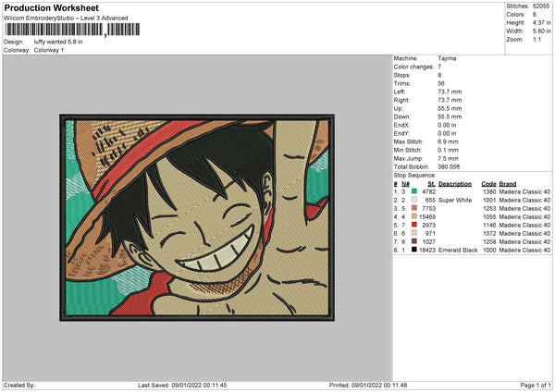
Task: Click the teal color swatch in stop 1
Action: coord(414,191)
